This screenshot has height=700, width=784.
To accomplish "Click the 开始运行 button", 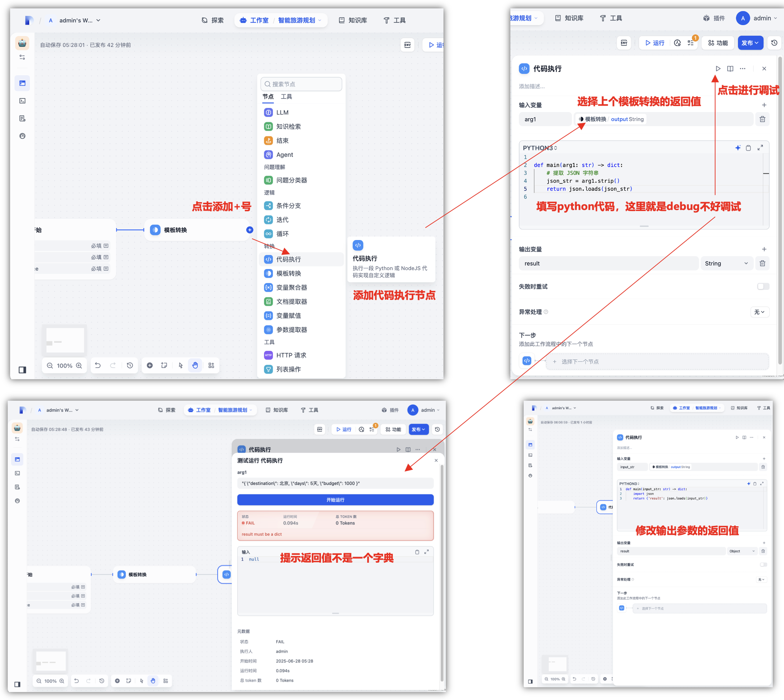I will [335, 500].
